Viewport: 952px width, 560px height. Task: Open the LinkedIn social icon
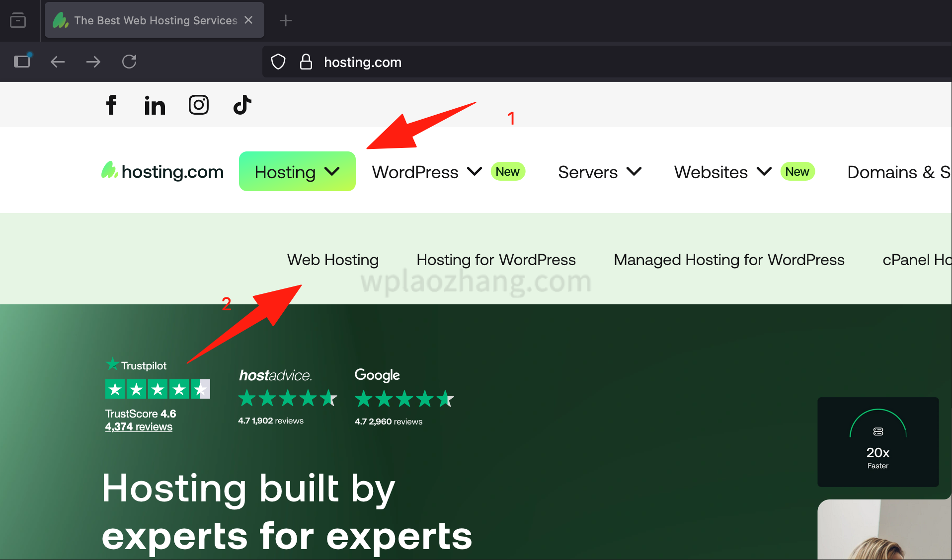[155, 105]
